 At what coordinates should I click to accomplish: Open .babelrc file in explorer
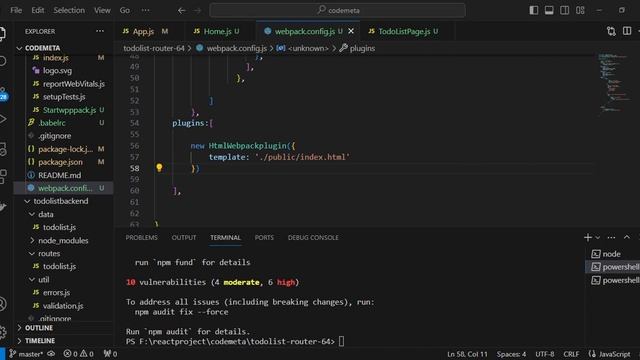[x=52, y=123]
